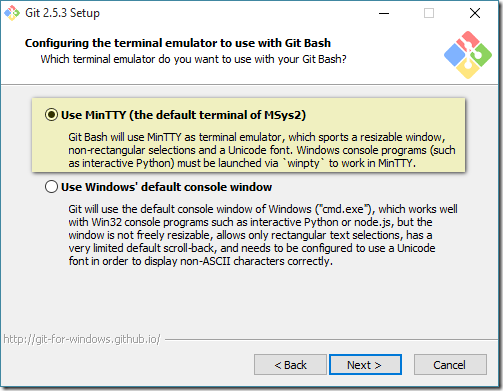
Task: Minimize the Git Setup window
Action: coord(384,13)
